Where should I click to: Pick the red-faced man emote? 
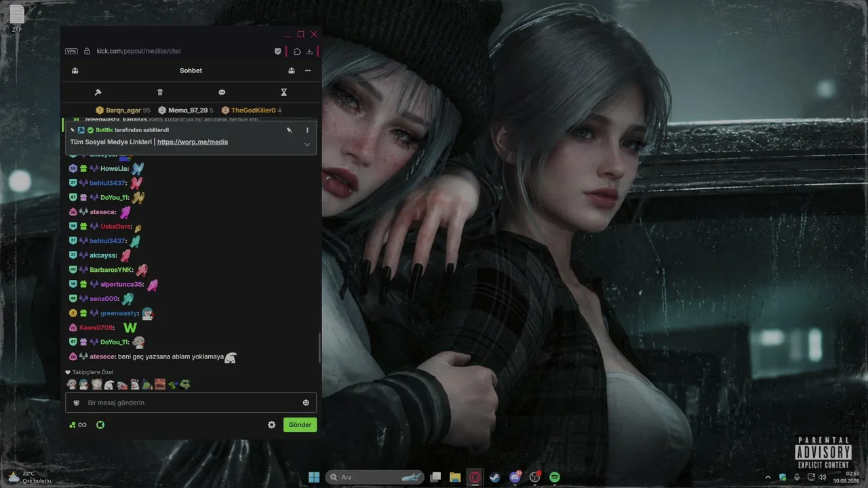pyautogui.click(x=160, y=384)
